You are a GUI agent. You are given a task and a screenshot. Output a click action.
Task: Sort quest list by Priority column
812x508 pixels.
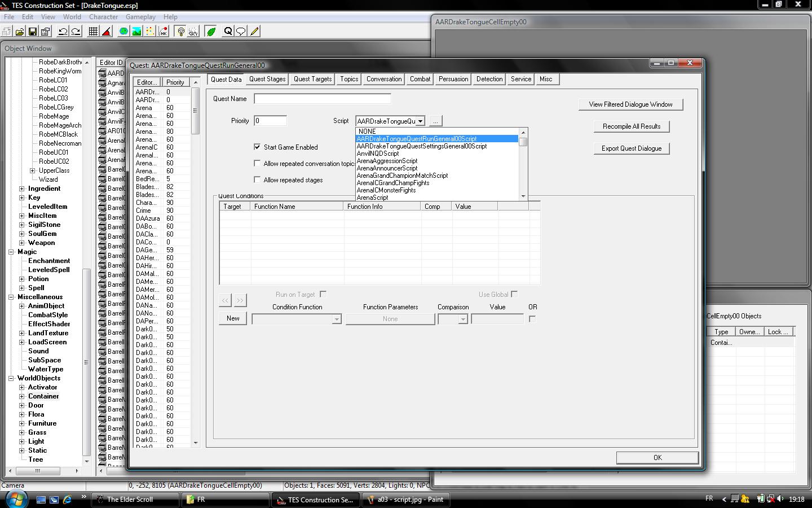click(175, 82)
